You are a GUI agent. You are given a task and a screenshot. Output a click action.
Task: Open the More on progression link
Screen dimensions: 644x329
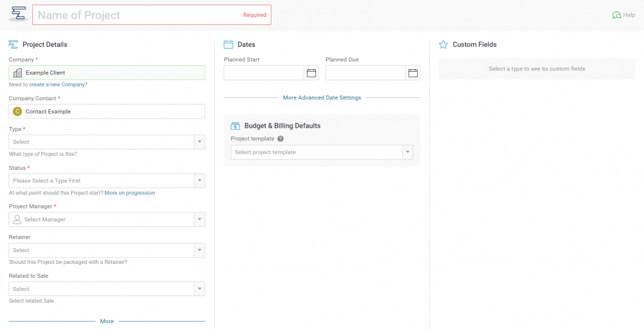click(x=129, y=193)
